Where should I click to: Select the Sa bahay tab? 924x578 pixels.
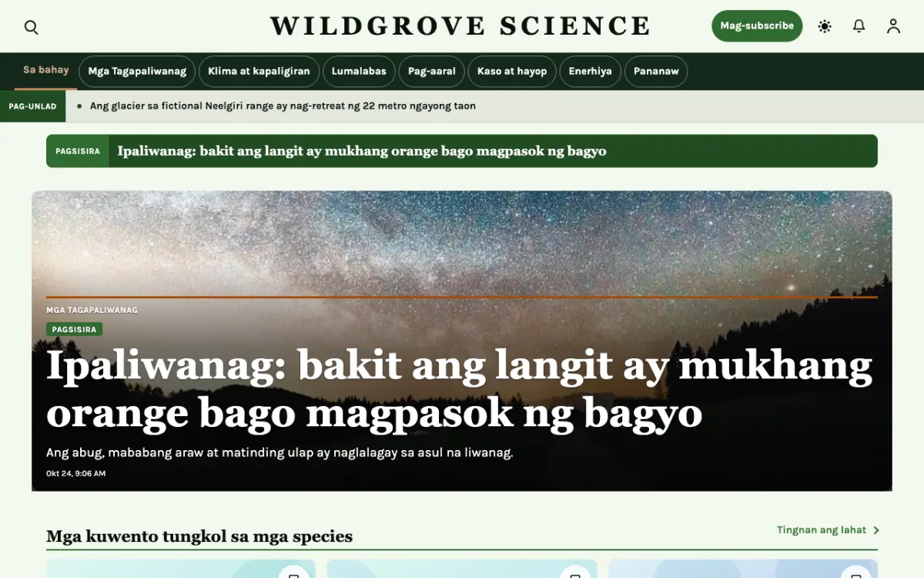click(46, 70)
